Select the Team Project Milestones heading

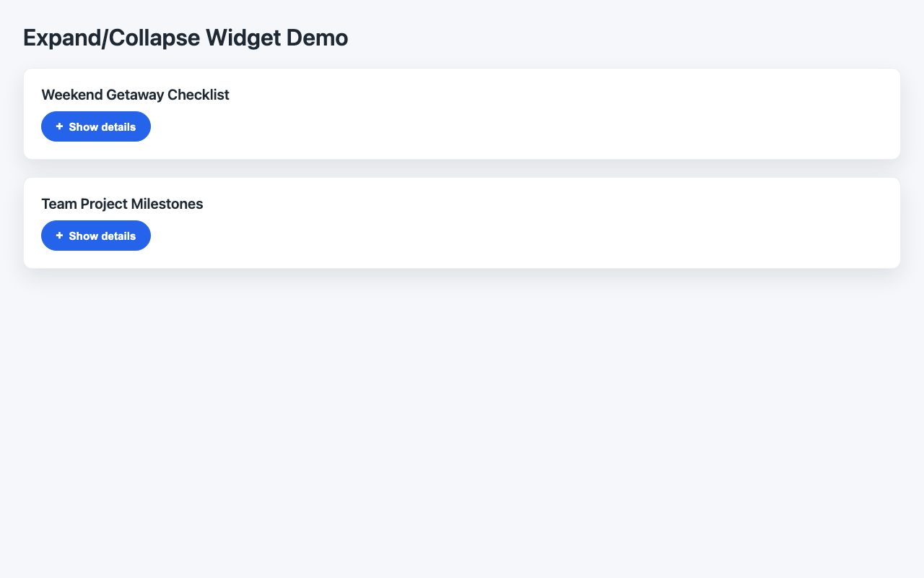point(122,204)
